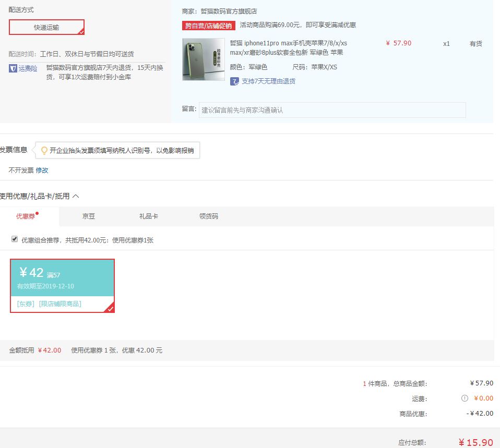Click the [限店铺限商品] coupon label
The height and width of the screenshot is (448, 500).
pyautogui.click(x=60, y=304)
